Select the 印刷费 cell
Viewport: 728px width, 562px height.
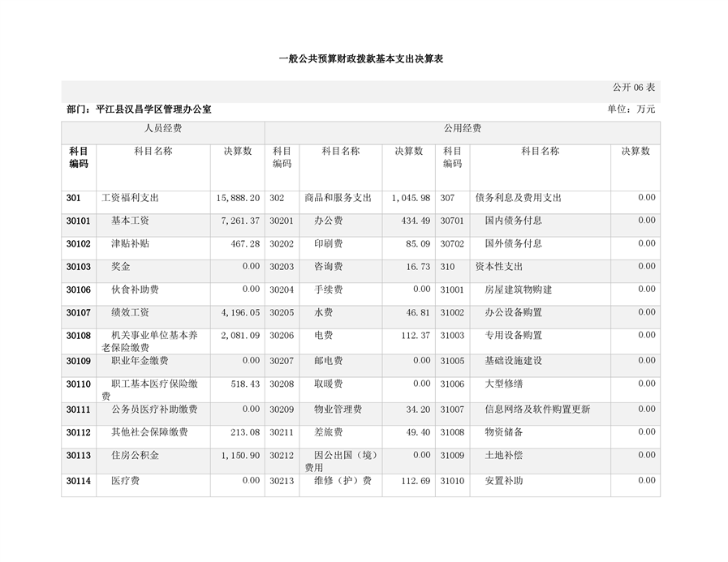coord(328,244)
